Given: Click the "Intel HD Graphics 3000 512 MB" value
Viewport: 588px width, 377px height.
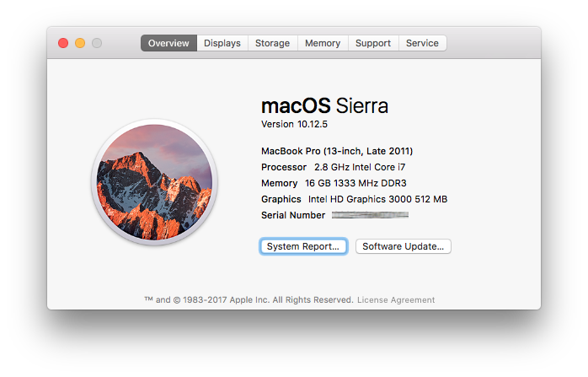Looking at the screenshot, I should click(x=377, y=199).
